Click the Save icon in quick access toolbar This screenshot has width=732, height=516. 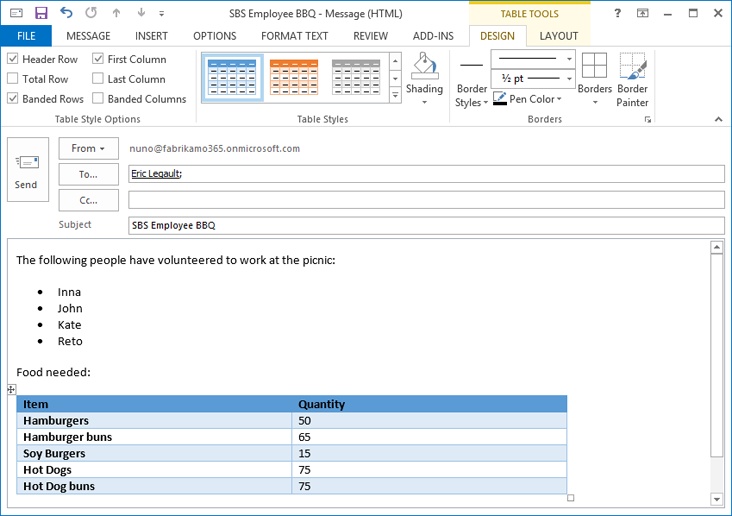tap(41, 13)
